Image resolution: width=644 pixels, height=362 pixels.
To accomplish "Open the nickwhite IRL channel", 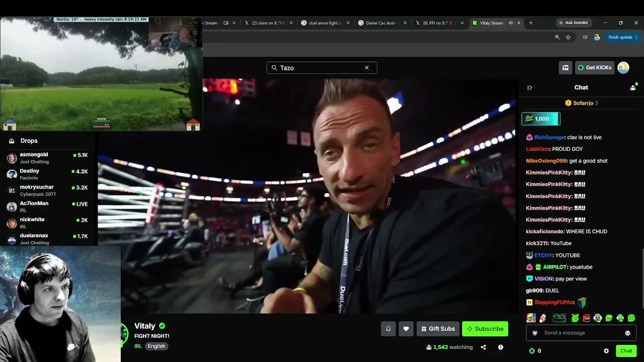I will coord(47,223).
